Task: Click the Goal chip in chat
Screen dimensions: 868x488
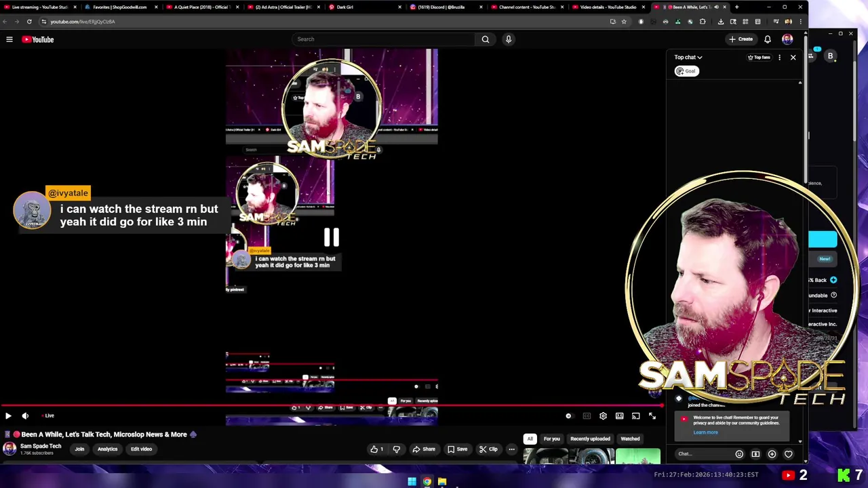Action: click(686, 71)
